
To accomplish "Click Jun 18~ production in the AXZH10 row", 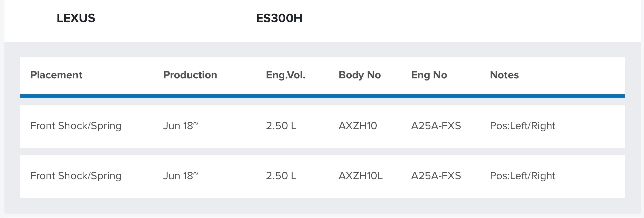I will coord(181,126).
